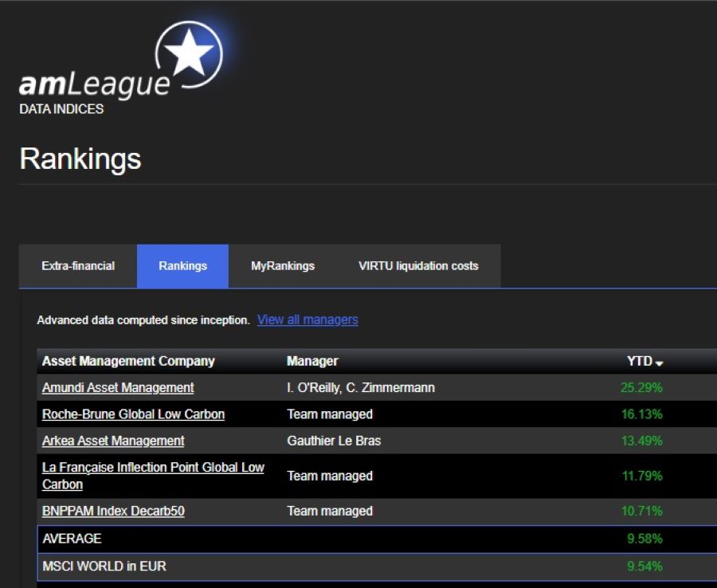Switch to the MyRankings tab
The width and height of the screenshot is (717, 588).
(x=283, y=266)
